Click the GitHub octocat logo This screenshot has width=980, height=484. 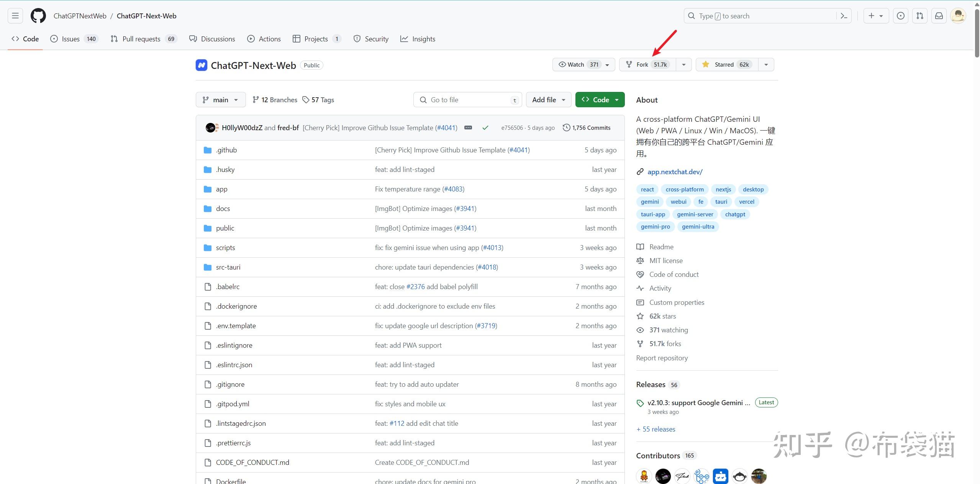[x=38, y=16]
